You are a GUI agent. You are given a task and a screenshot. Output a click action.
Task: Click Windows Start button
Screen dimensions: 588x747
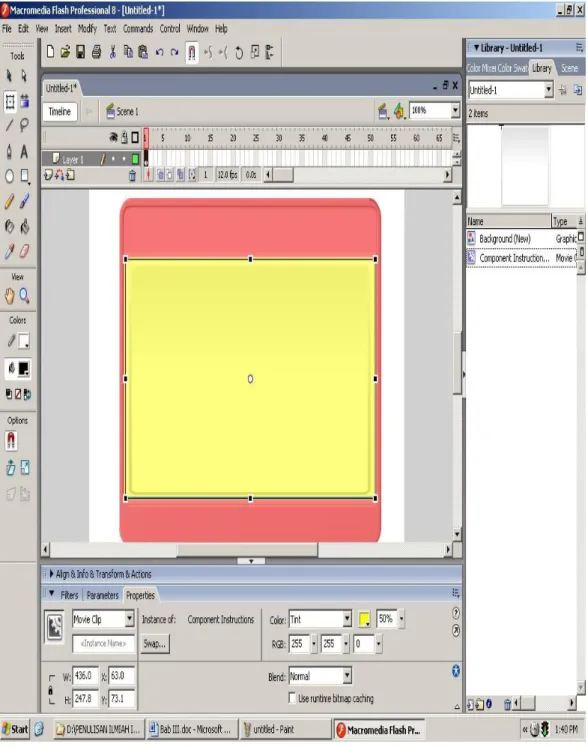coord(15,729)
